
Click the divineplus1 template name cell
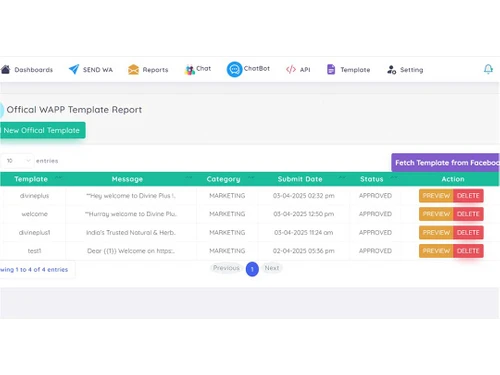[x=35, y=233]
